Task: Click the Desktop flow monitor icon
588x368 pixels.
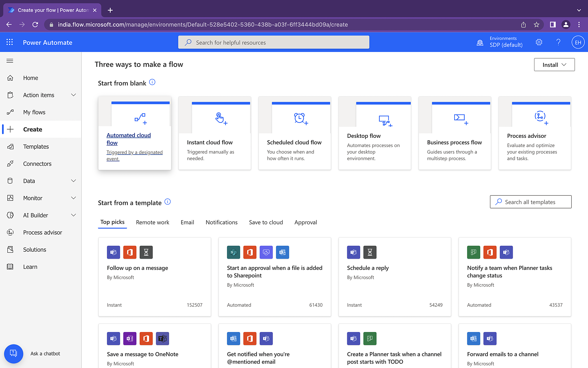Action: pos(385,121)
